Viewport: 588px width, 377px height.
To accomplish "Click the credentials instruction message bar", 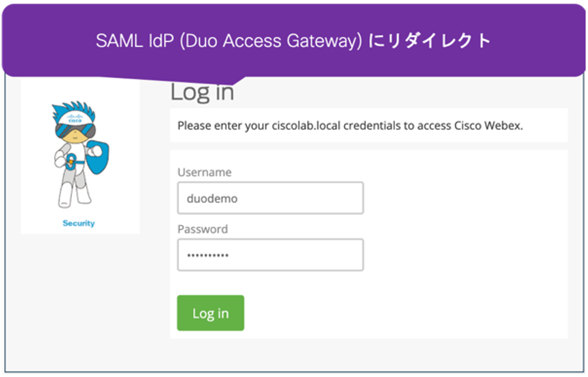I will 368,125.
